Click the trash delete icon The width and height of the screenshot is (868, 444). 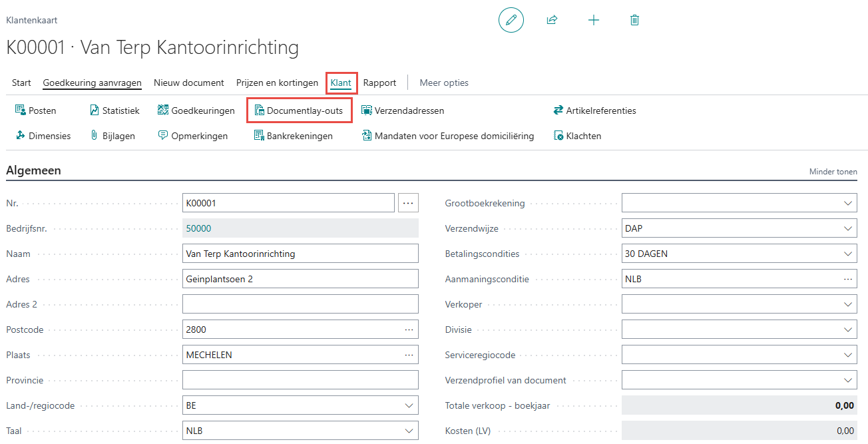coord(634,20)
